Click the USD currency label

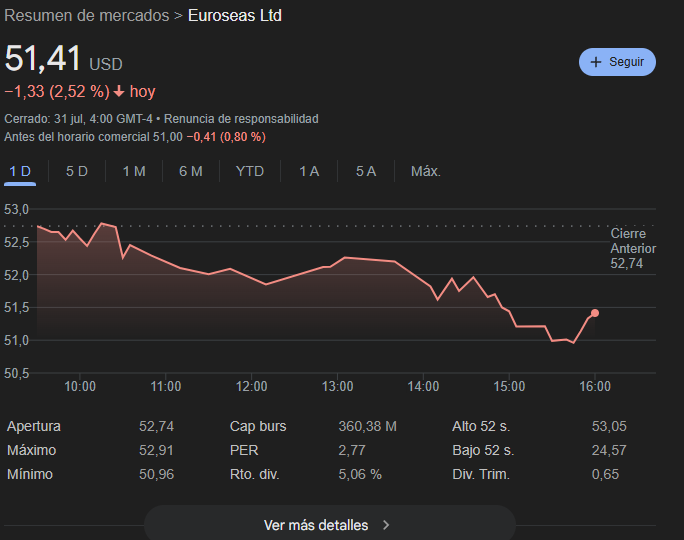coord(106,65)
